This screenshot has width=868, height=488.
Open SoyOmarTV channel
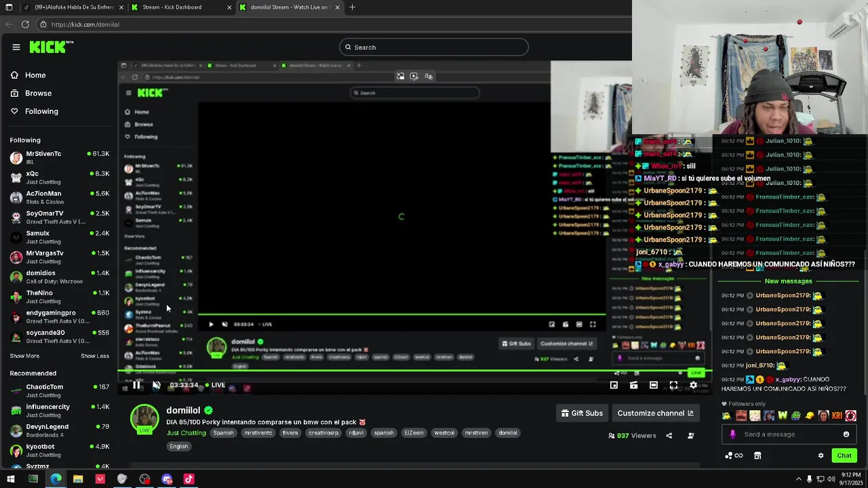click(60, 217)
